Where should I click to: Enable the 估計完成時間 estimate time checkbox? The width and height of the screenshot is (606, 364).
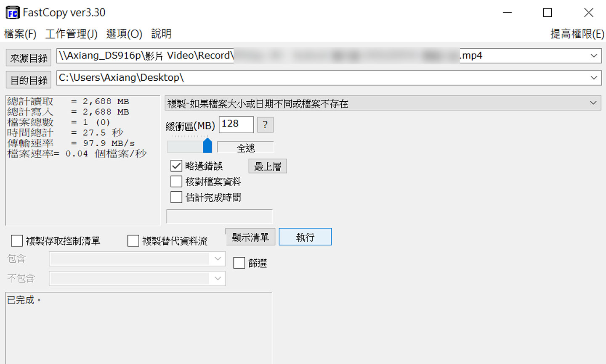click(x=176, y=197)
